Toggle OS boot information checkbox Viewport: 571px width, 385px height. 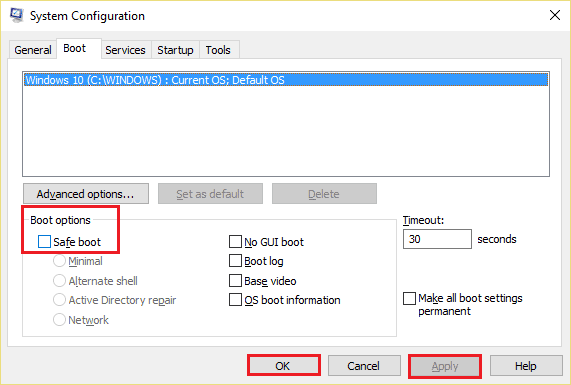point(235,300)
